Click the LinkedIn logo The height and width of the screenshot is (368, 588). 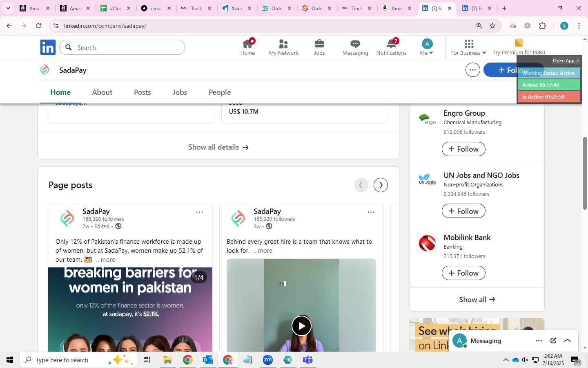[48, 47]
